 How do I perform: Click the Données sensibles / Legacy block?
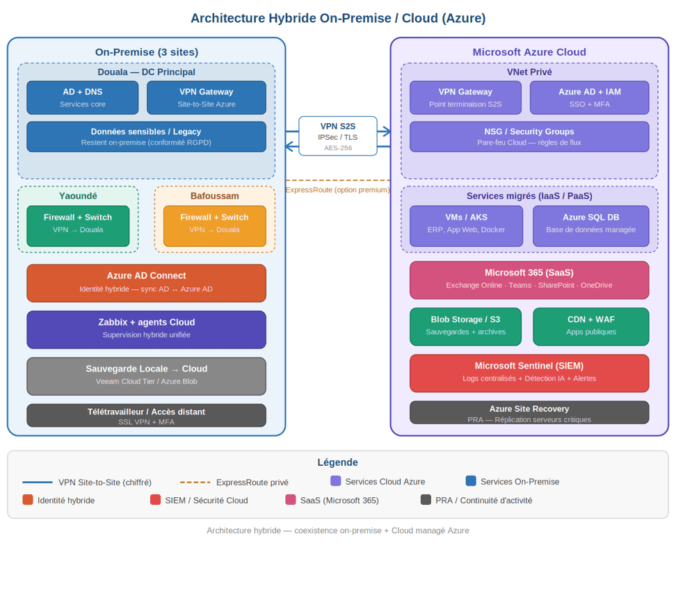tap(146, 137)
